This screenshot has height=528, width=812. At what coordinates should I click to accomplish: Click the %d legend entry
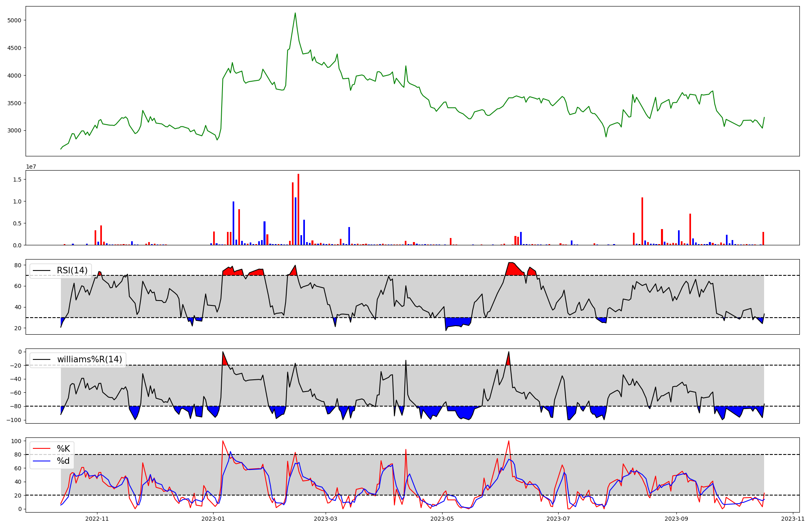pyautogui.click(x=63, y=461)
